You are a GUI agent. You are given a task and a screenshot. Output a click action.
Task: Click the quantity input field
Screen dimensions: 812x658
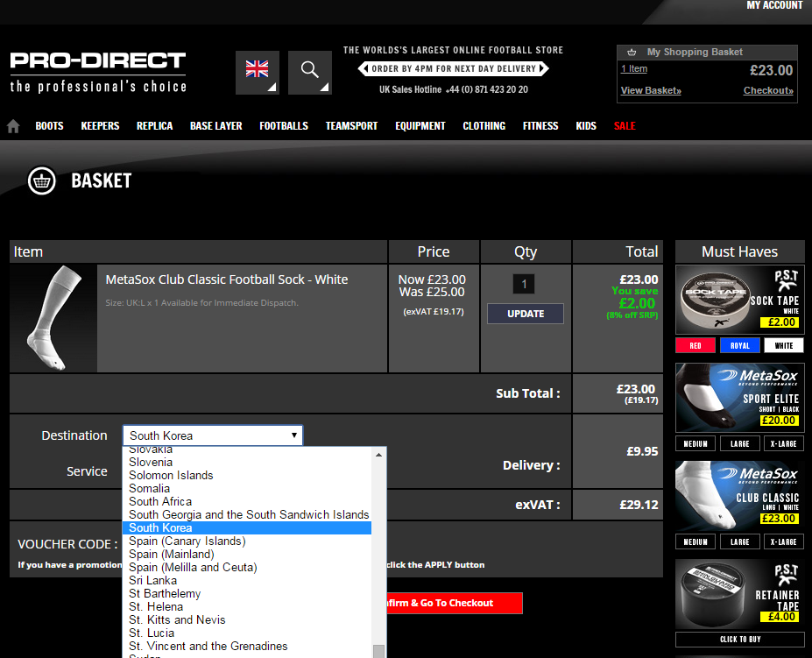click(x=524, y=284)
